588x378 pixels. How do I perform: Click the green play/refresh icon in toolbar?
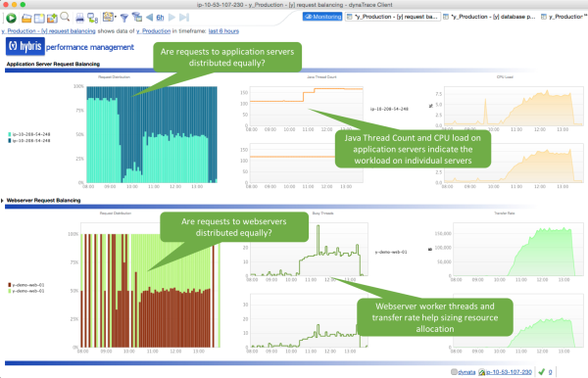11,18
